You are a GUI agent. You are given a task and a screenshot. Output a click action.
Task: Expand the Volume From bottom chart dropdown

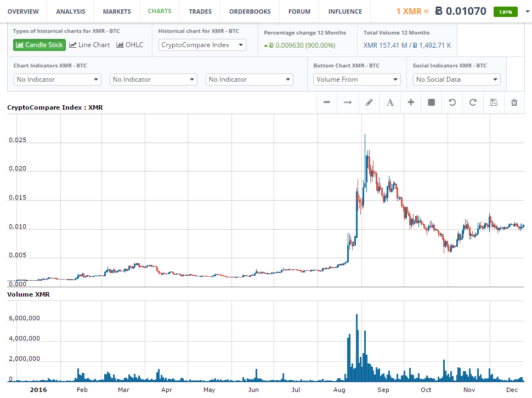[357, 79]
